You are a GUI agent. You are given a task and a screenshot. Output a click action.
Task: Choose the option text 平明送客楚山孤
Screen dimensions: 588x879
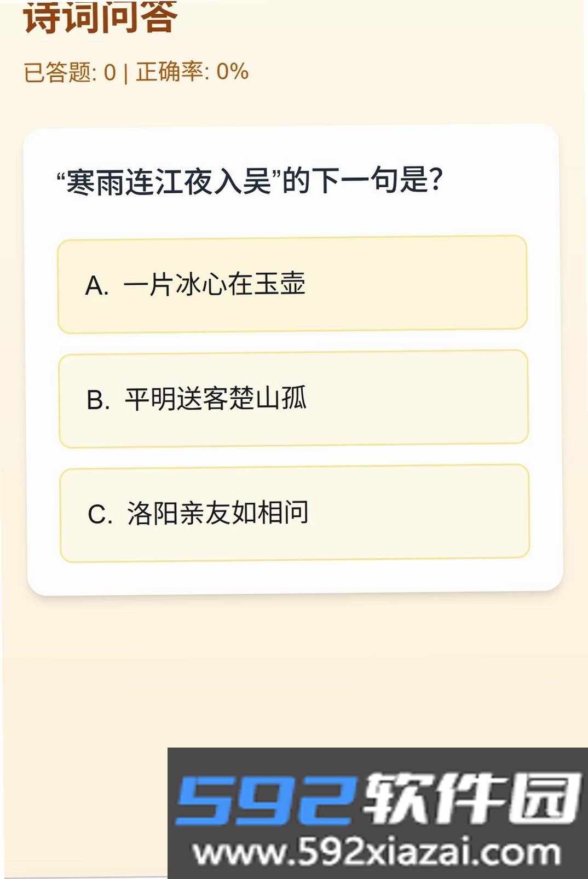216,398
